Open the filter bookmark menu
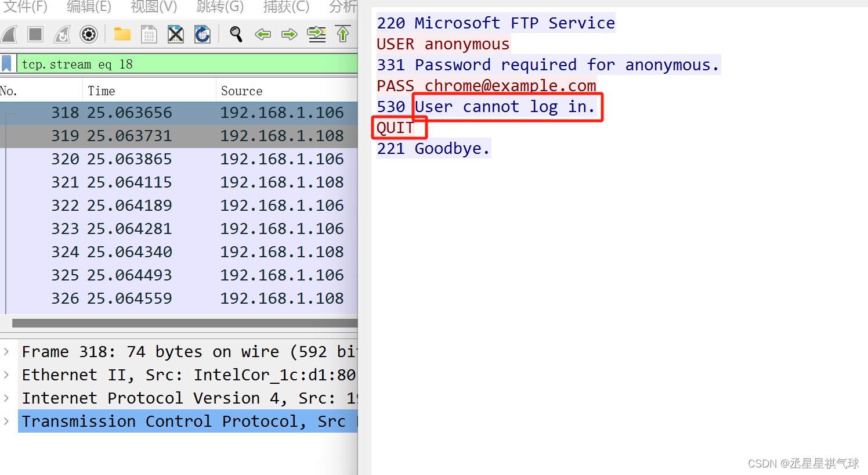This screenshot has height=475, width=868. coord(7,63)
